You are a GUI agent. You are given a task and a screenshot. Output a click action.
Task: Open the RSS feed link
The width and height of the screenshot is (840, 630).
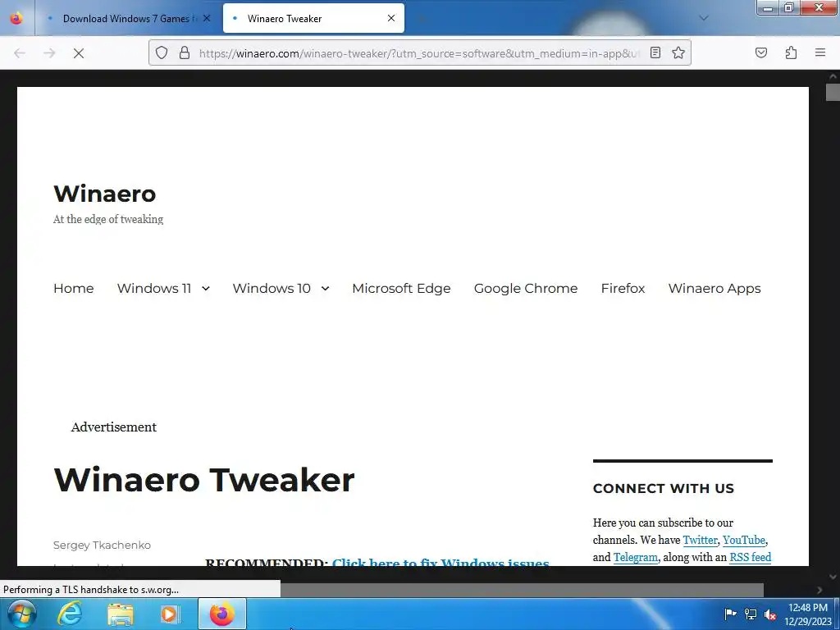point(750,557)
